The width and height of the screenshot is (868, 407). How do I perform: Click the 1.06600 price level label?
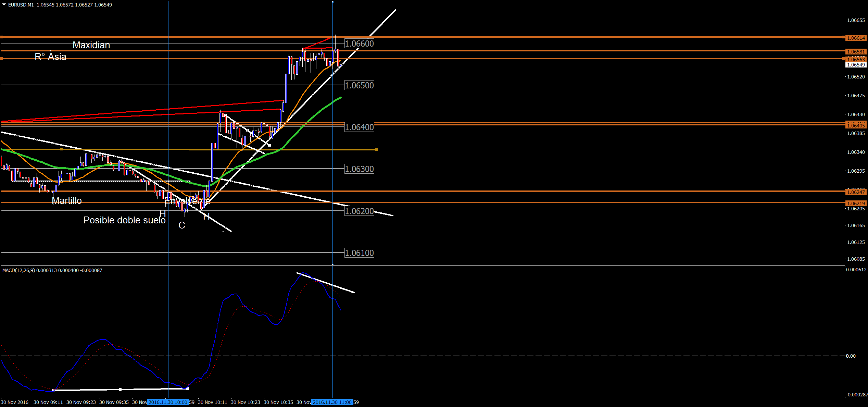(x=359, y=44)
